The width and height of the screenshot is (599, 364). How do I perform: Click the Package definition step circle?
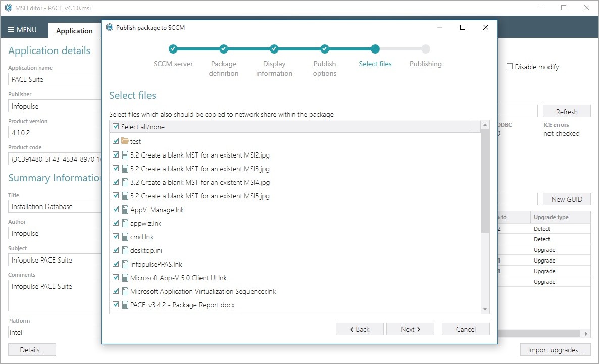(223, 49)
